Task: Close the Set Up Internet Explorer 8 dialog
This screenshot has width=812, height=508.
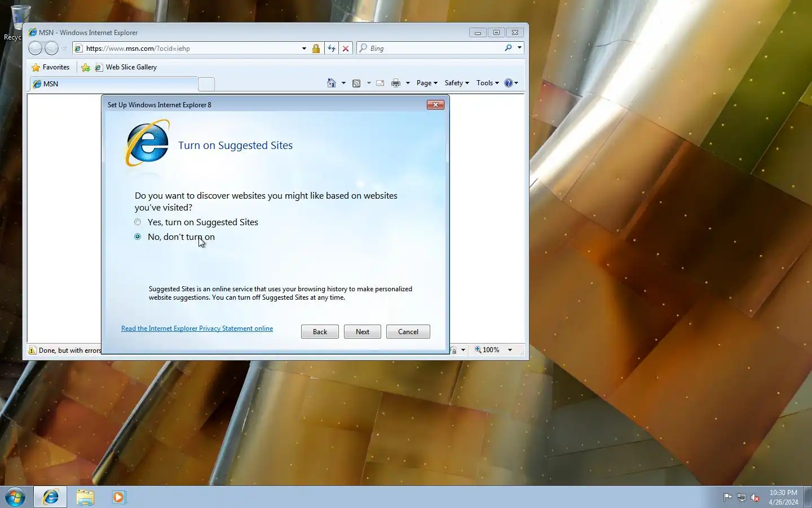Action: click(x=435, y=104)
